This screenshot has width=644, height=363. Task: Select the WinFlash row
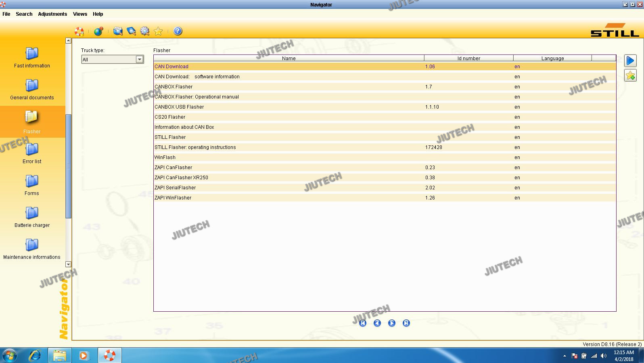coord(385,157)
